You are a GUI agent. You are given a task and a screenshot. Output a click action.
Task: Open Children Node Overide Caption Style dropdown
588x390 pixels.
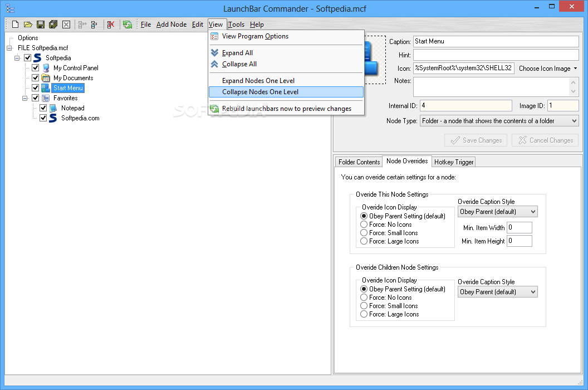pyautogui.click(x=497, y=292)
